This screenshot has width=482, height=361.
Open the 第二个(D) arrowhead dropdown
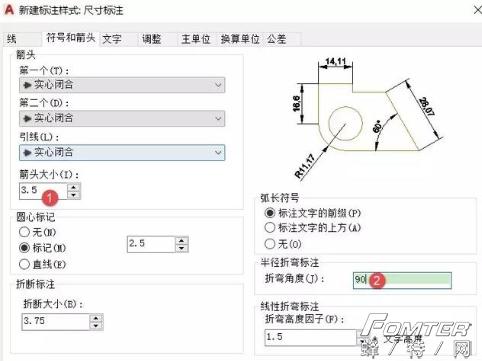(x=122, y=118)
